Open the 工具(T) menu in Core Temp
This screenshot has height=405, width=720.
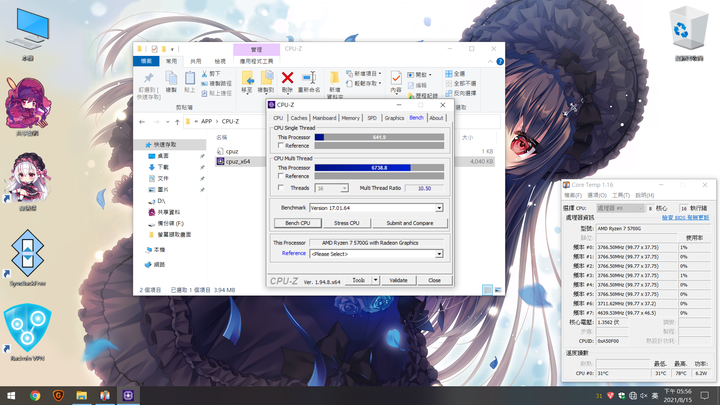(x=620, y=196)
